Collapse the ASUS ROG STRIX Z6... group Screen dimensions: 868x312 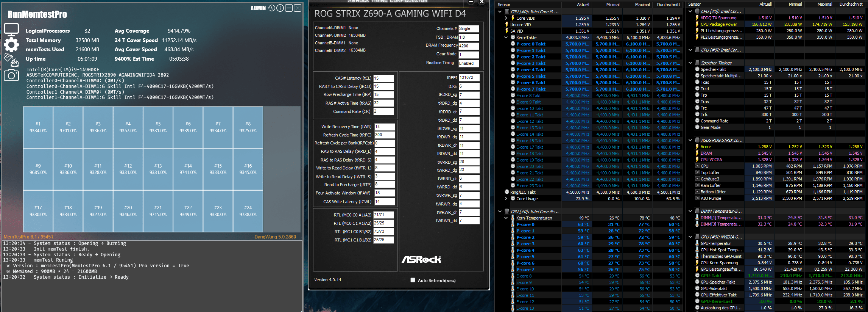[690, 140]
